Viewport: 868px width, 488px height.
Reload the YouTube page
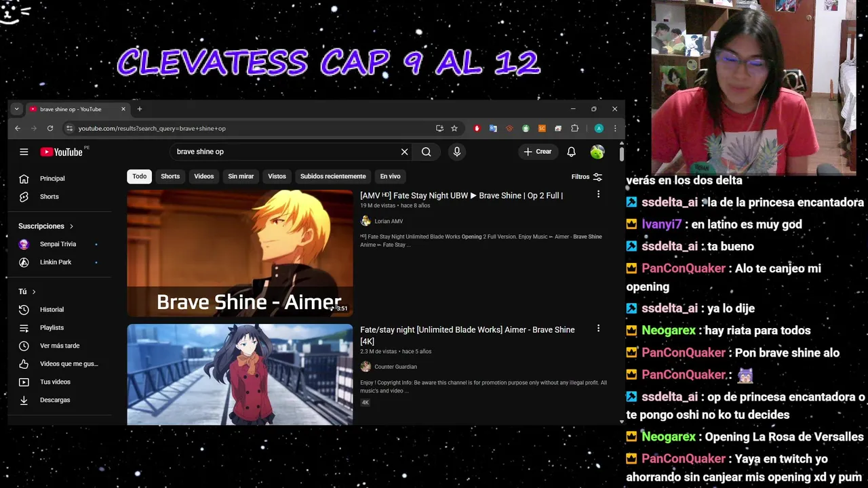[50, 128]
